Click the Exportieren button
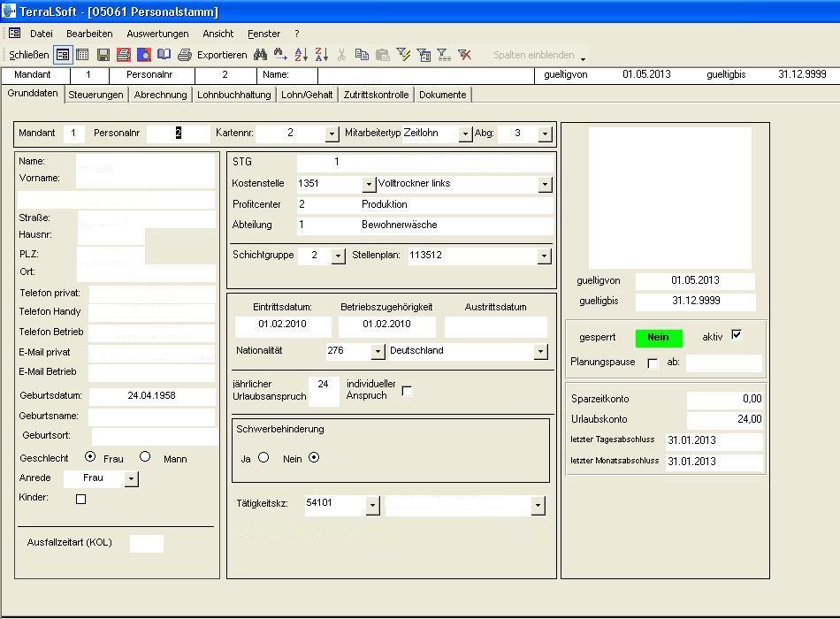This screenshot has height=619, width=840. (x=221, y=54)
